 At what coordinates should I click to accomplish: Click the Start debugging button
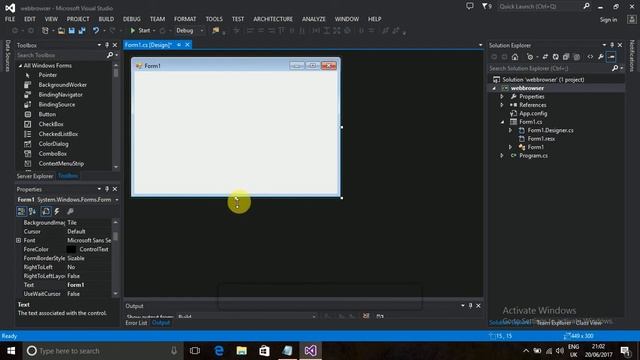[140, 31]
